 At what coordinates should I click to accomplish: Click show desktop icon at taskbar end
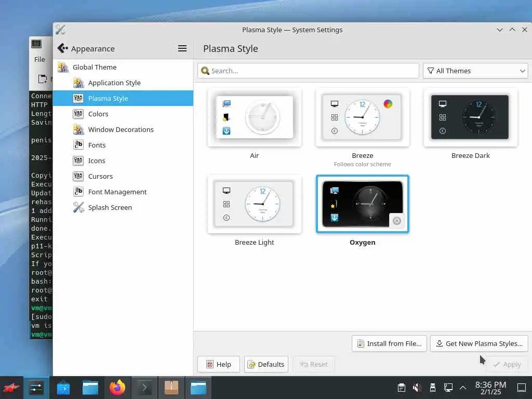click(x=522, y=388)
